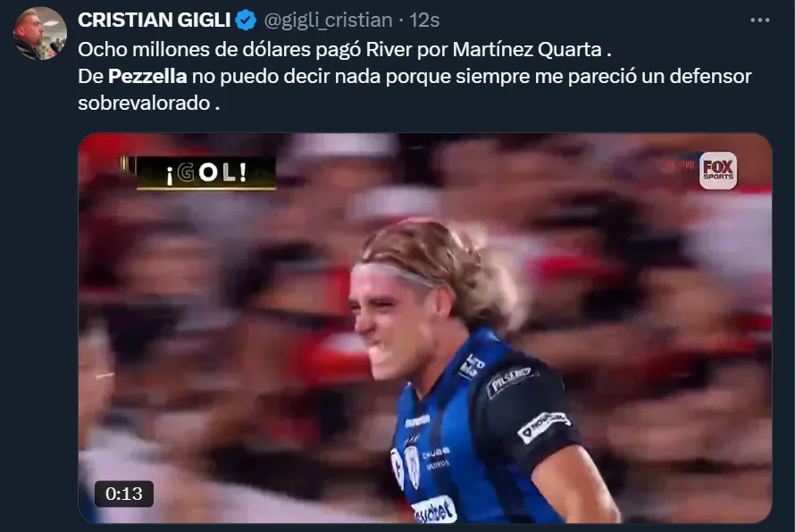Click the Fox Sports logo in video
The image size is (795, 532).
point(717,170)
